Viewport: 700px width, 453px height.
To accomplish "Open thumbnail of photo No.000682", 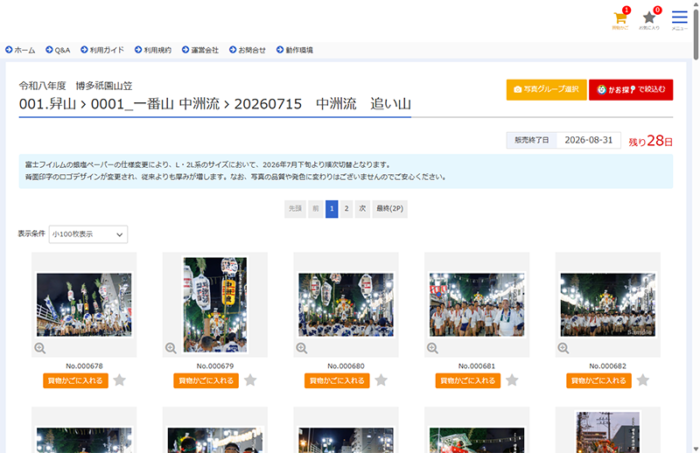I will click(x=608, y=305).
